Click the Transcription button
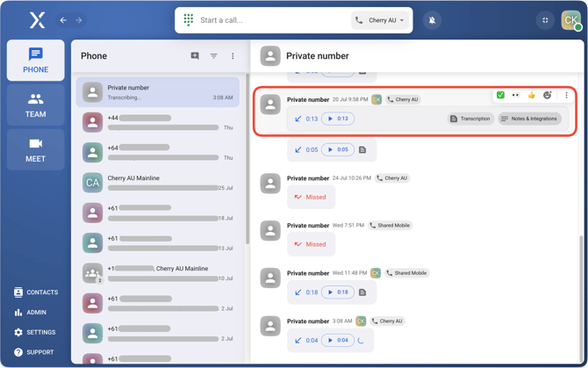Image resolution: width=588 pixels, height=368 pixels. coord(470,119)
